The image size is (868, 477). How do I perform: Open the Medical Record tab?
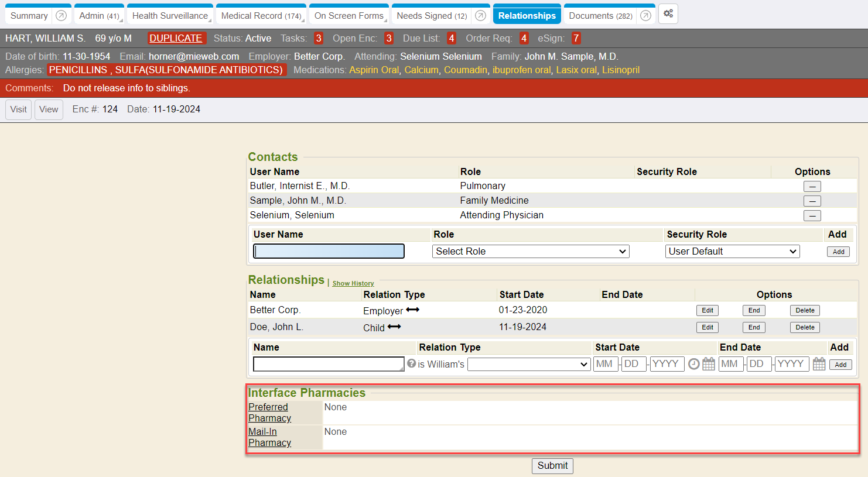click(x=261, y=16)
